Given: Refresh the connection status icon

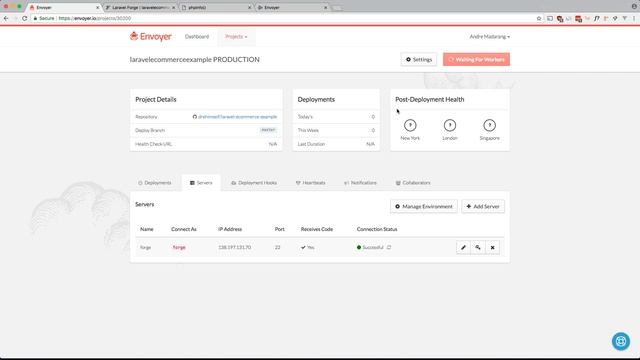Looking at the screenshot, I should 389,247.
